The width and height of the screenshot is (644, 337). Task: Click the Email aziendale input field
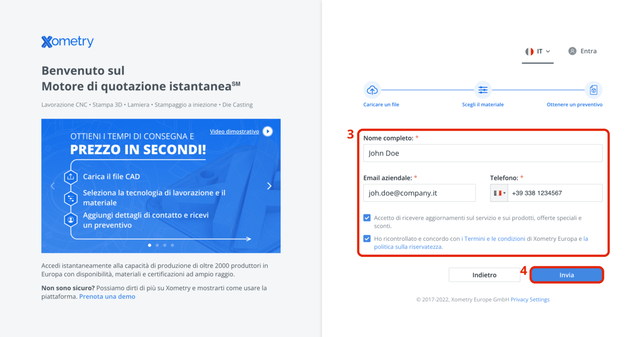pos(419,193)
